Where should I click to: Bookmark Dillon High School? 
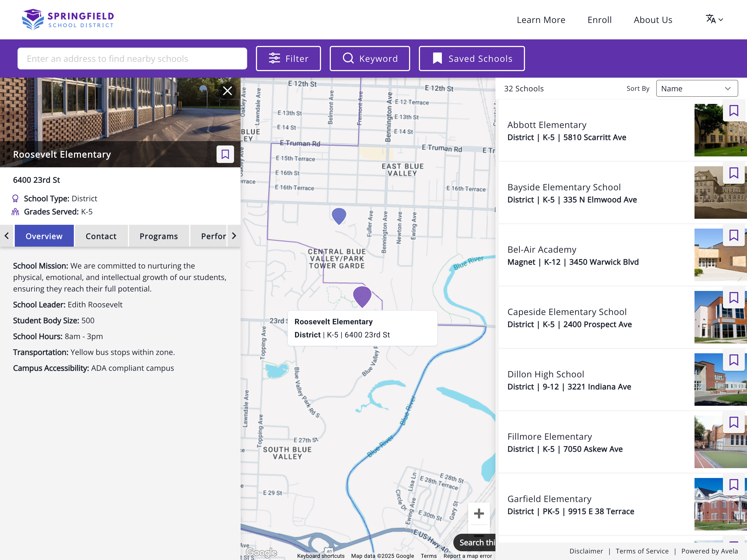point(734,360)
